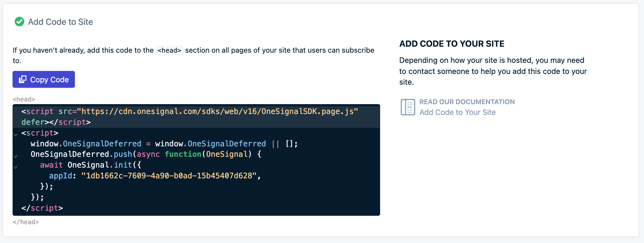Click the READ OUR DOCUMENTATION label
The width and height of the screenshot is (644, 243).
click(467, 102)
